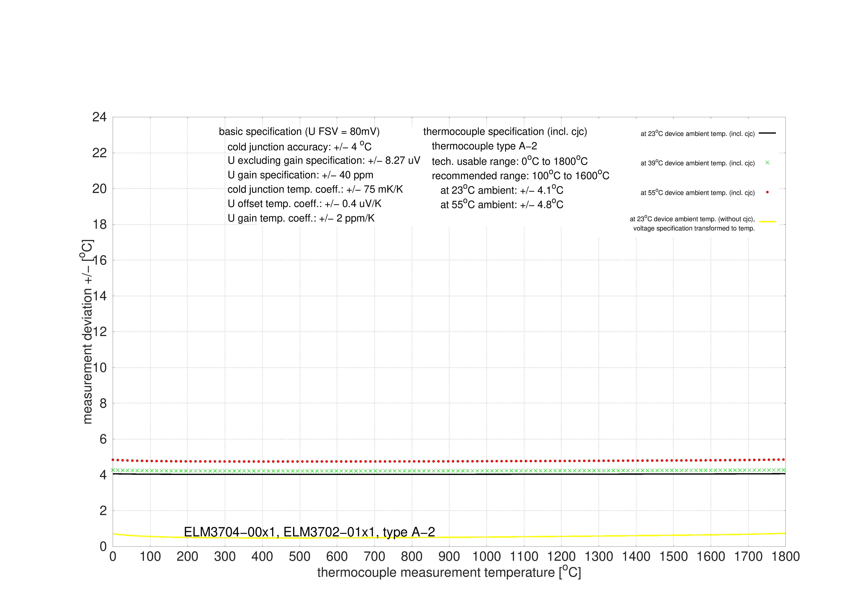Click the black line legend sample for 23°C
The image size is (868, 614).
767,133
